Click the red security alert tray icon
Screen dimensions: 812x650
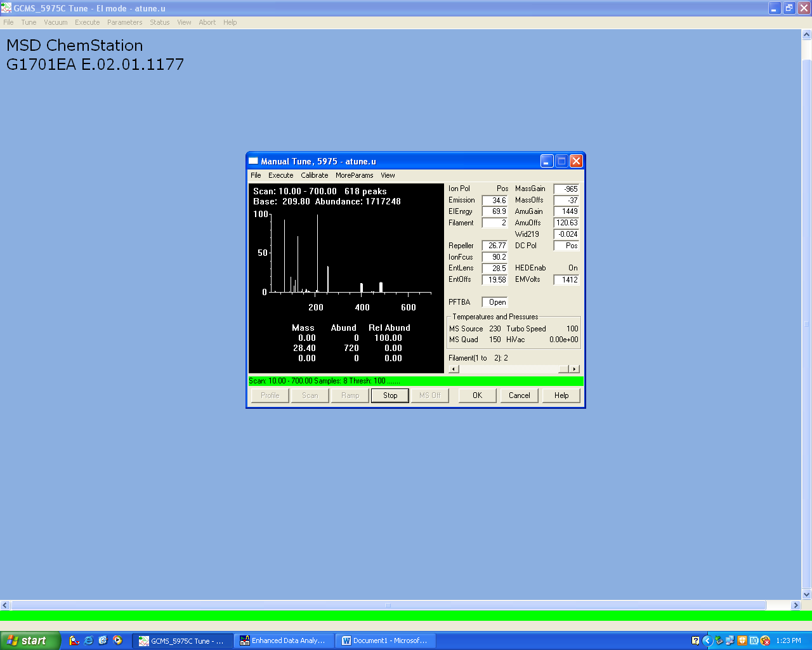(x=765, y=640)
